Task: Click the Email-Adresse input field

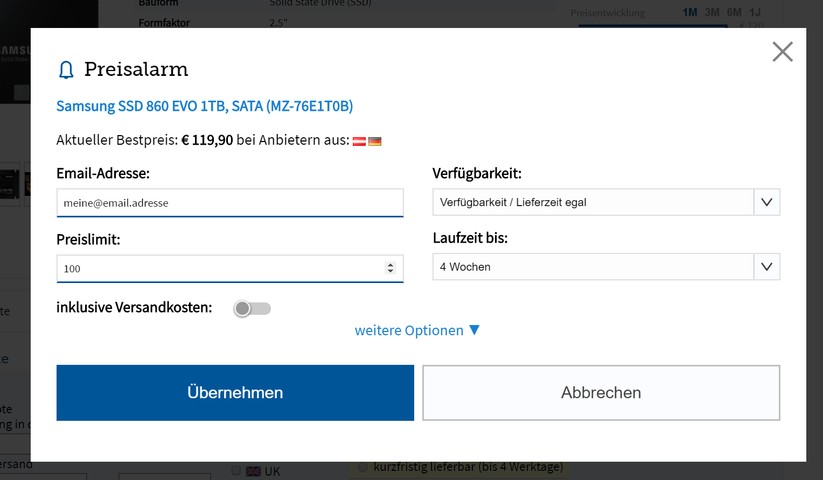Action: click(x=230, y=202)
